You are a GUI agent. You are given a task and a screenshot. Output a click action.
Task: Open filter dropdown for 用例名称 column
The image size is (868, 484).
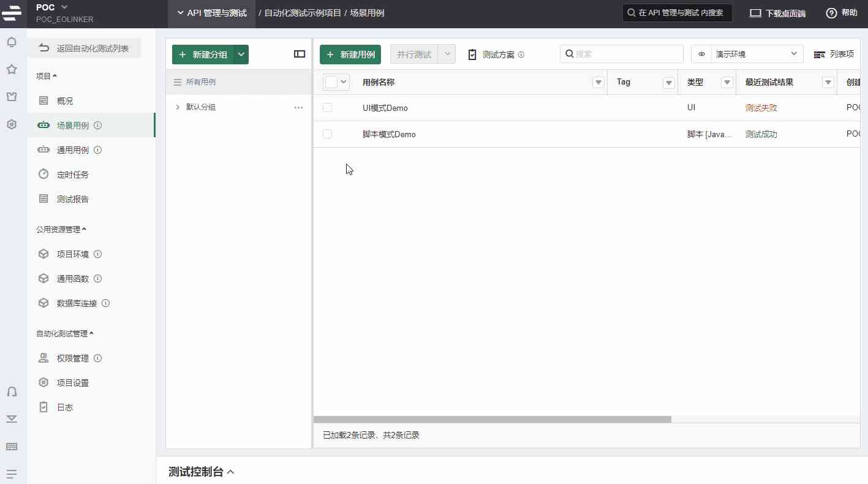click(x=598, y=83)
